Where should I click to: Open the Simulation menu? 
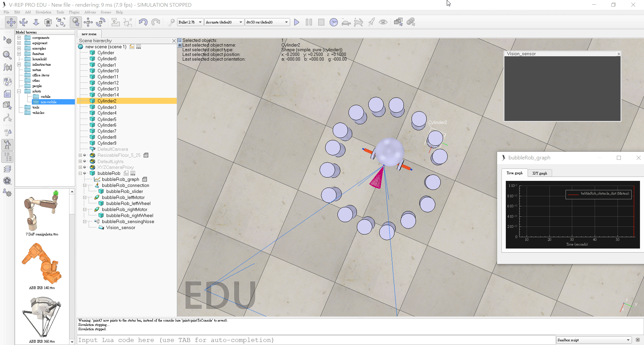(x=43, y=12)
